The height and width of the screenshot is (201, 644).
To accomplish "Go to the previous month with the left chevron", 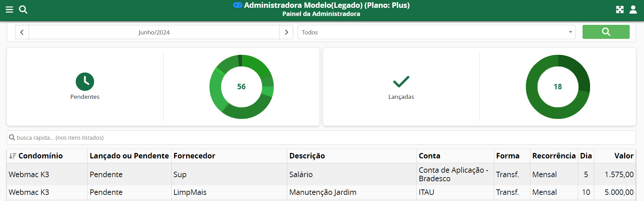I will (22, 32).
